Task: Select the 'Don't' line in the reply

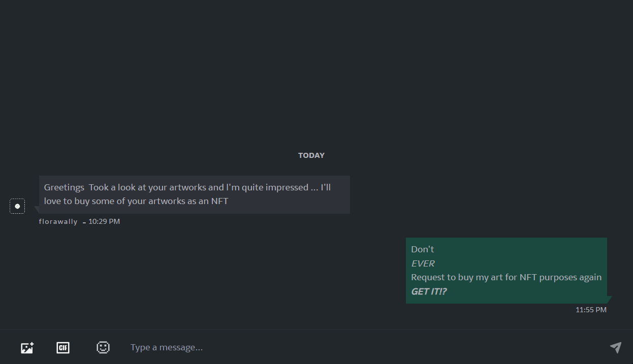Action: click(423, 249)
